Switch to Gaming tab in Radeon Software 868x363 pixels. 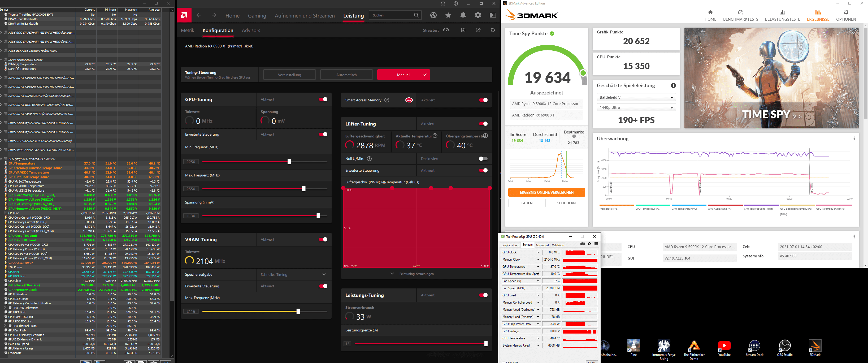pos(257,15)
